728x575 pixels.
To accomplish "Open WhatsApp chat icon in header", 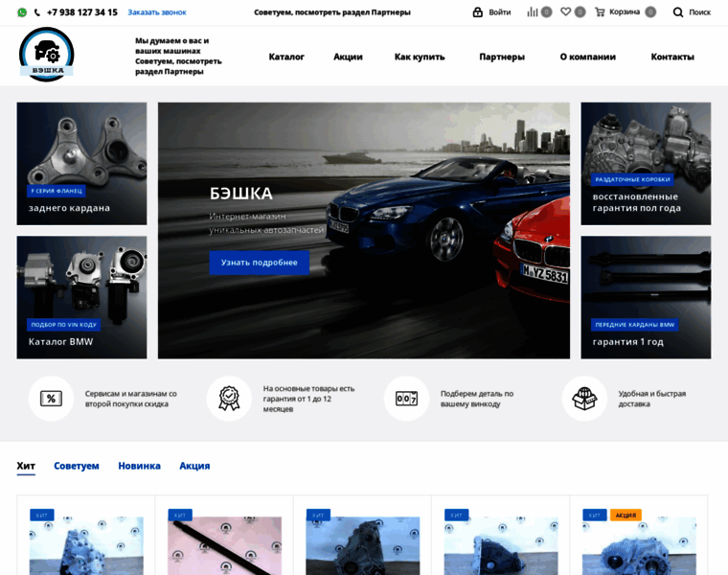I will click(22, 12).
